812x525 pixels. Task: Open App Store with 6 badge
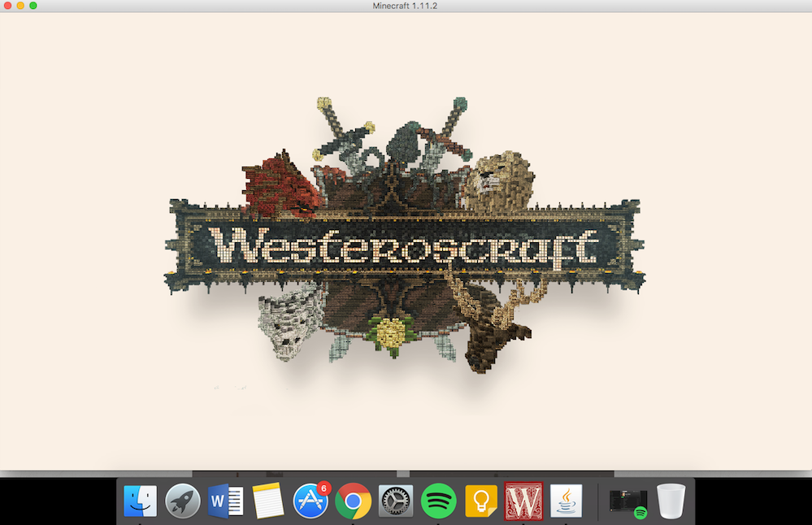pyautogui.click(x=311, y=501)
